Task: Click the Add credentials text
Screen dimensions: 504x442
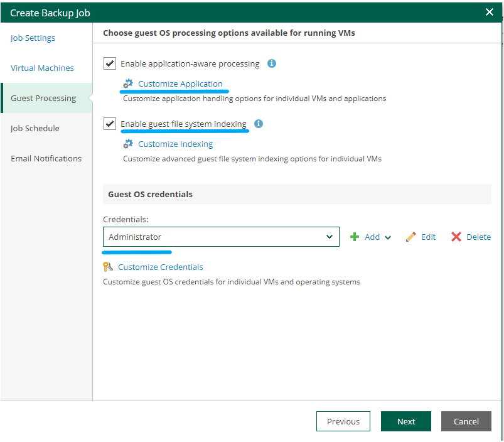Action: pos(372,237)
